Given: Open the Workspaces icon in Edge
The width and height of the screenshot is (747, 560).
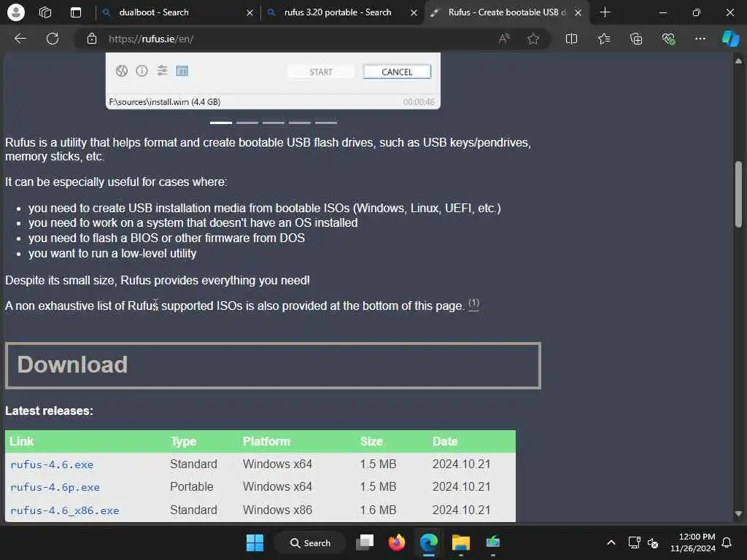Looking at the screenshot, I should [x=45, y=12].
